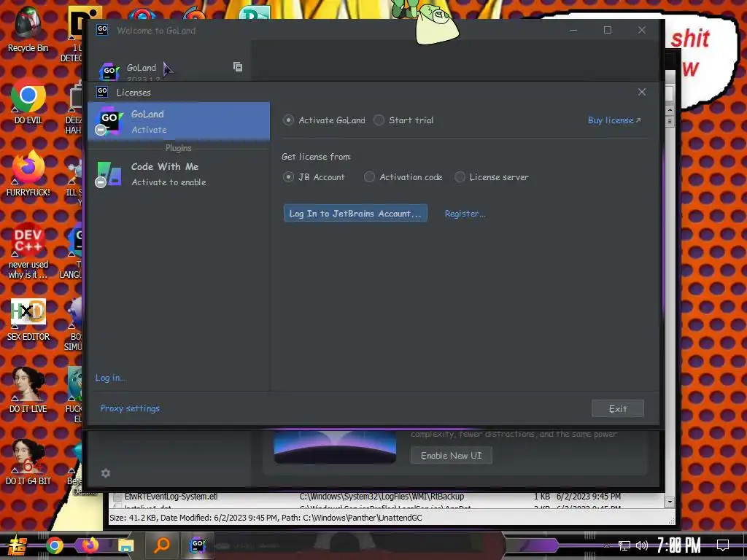Select JB Account as license source
The width and height of the screenshot is (747, 560).
[288, 176]
